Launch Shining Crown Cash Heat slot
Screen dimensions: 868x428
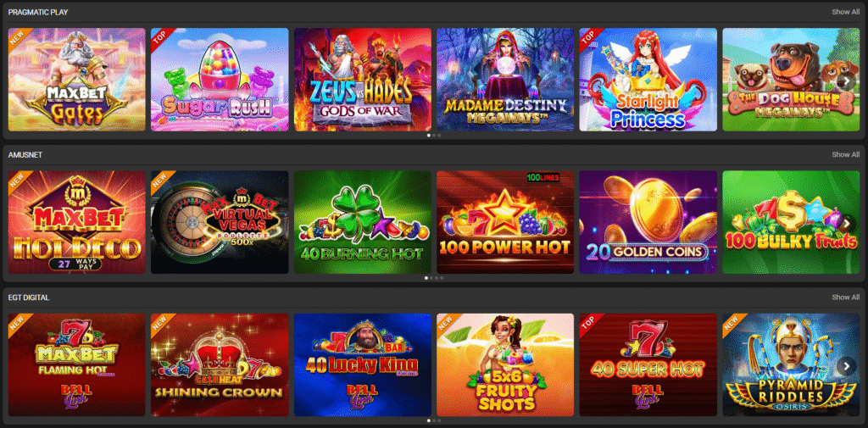pyautogui.click(x=220, y=365)
